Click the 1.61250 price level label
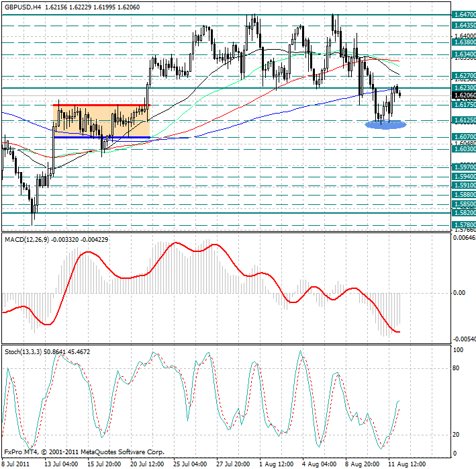The image size is (476, 469). 463,120
